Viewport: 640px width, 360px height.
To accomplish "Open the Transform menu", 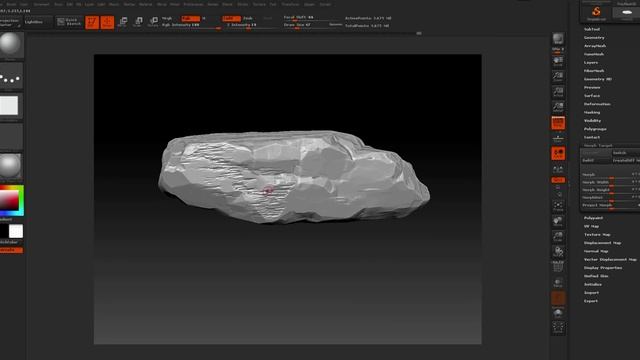I will pos(290,4).
